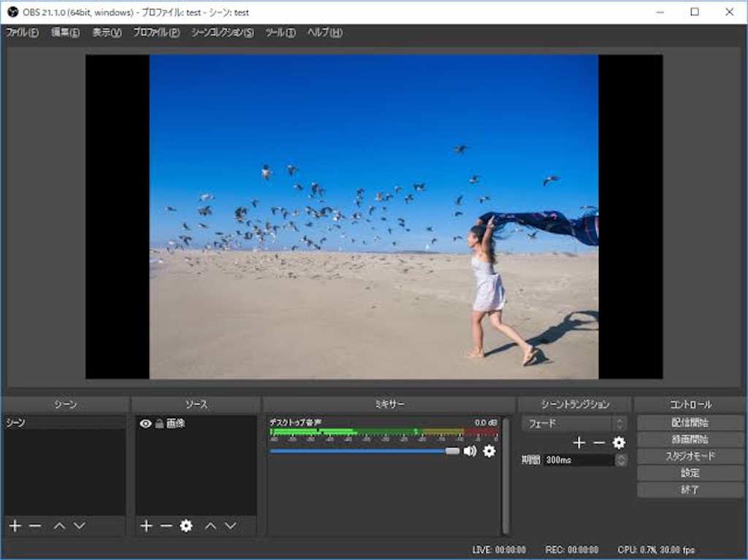This screenshot has width=748, height=560.
Task: Click the LIVE: 00:00:00 status text
Action: pyautogui.click(x=499, y=550)
